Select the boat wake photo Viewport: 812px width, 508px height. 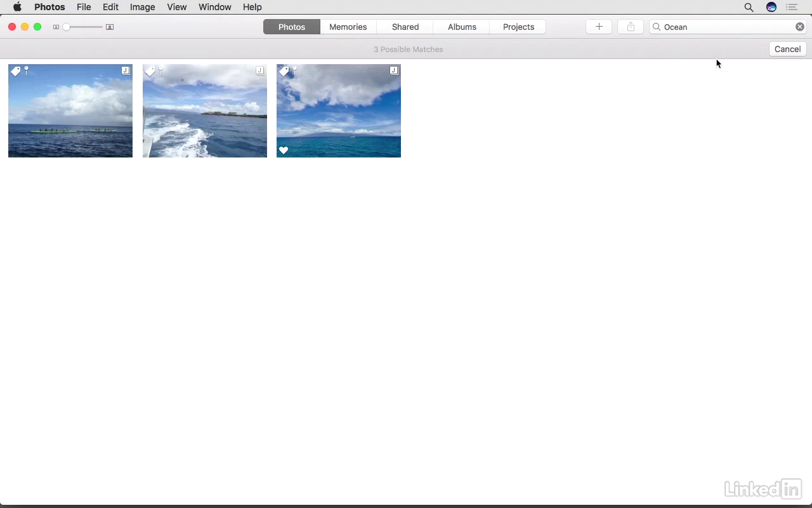[205, 110]
